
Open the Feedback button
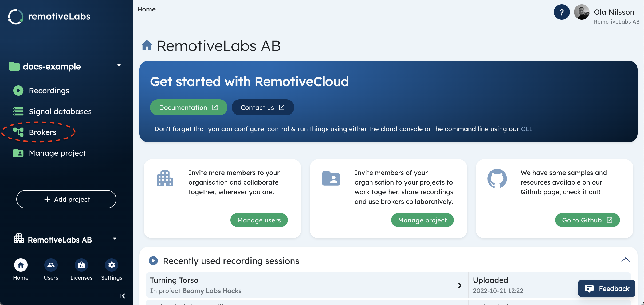[x=607, y=288]
